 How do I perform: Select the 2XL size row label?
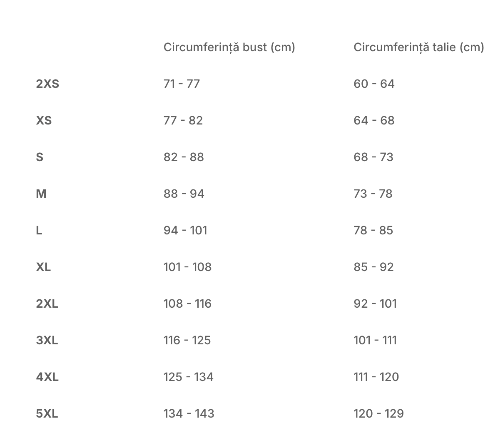point(47,304)
